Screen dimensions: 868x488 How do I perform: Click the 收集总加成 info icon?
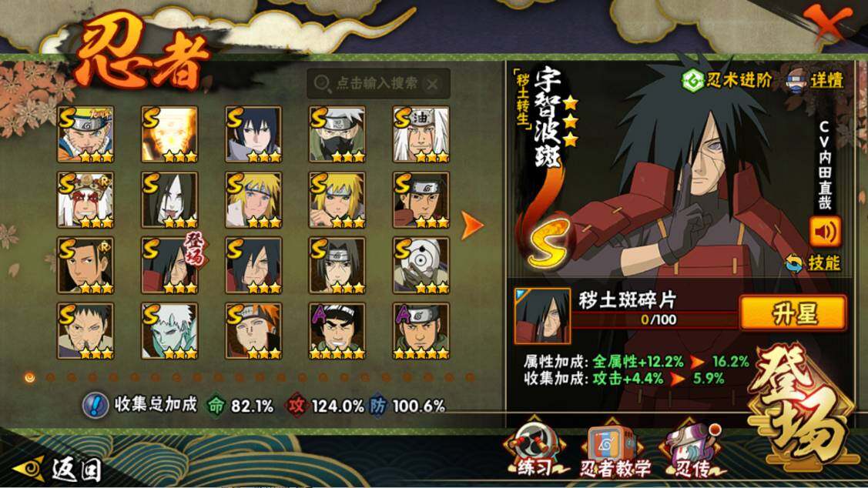[x=96, y=406]
